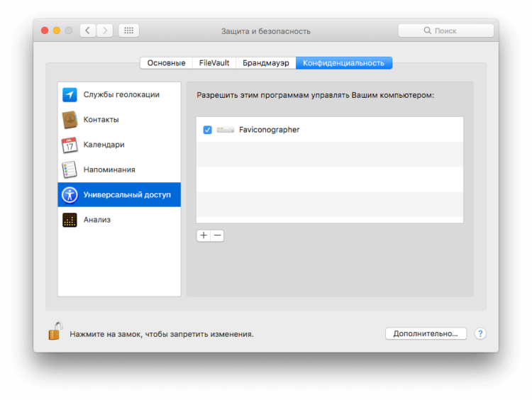Click the magnifier icon in search

pyautogui.click(x=428, y=30)
